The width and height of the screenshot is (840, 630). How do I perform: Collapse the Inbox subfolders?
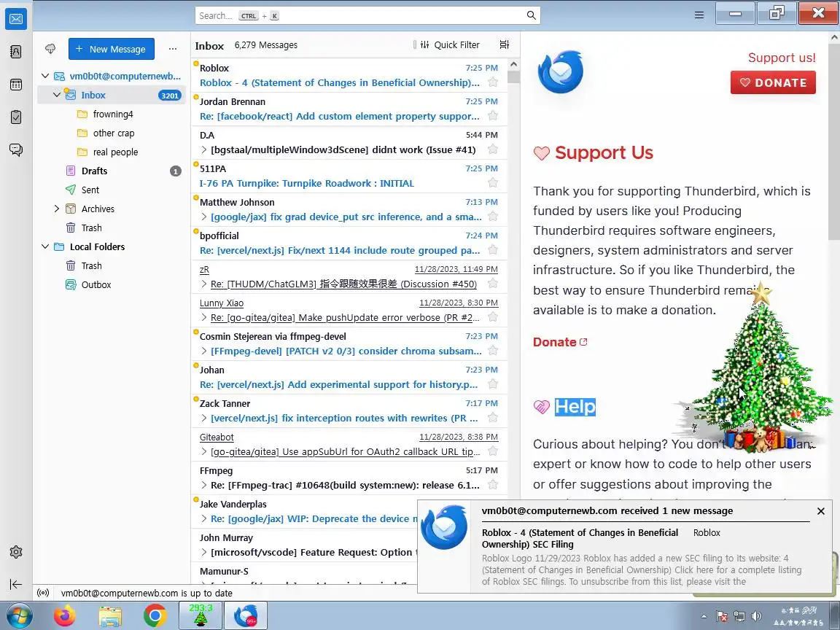pyautogui.click(x=57, y=95)
